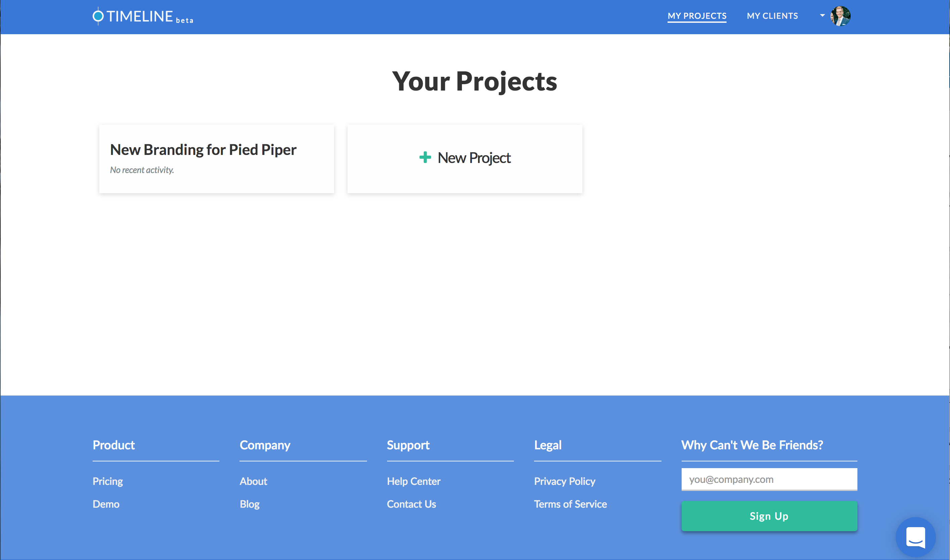950x560 pixels.
Task: Create a New Project card
Action: [x=465, y=159]
